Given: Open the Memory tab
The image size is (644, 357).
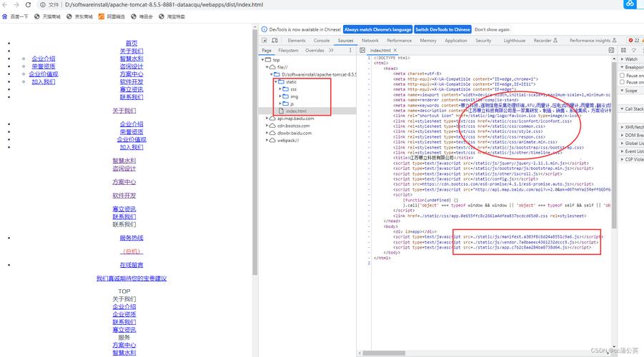Looking at the screenshot, I should 428,41.
